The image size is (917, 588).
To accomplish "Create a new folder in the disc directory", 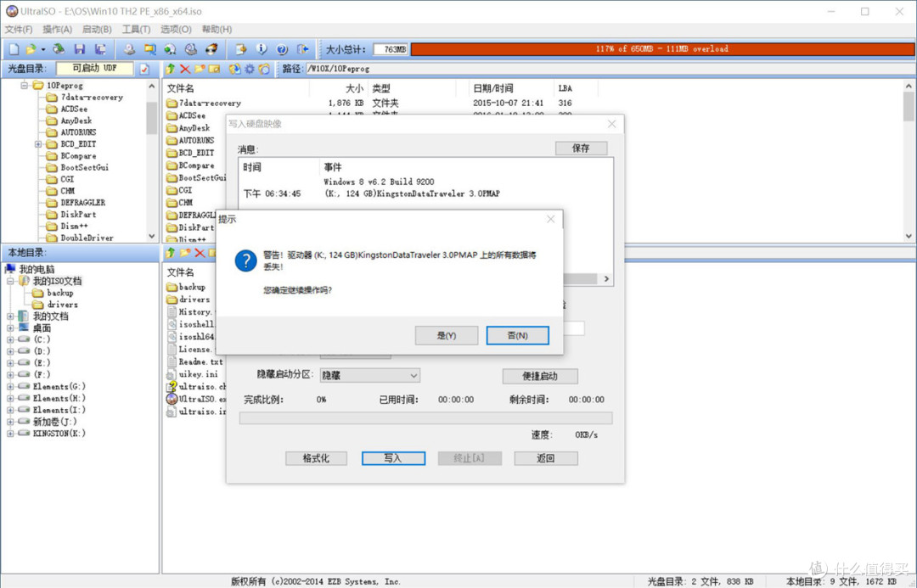I will coord(198,70).
